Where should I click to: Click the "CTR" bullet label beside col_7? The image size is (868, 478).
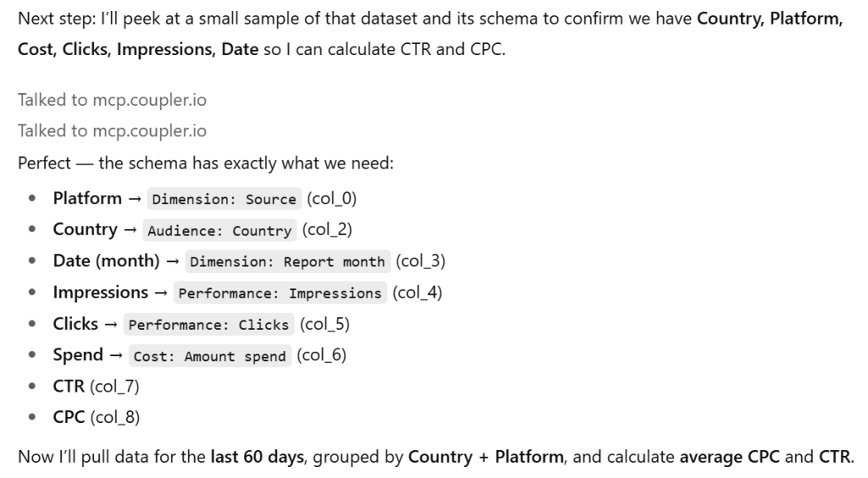pos(69,386)
